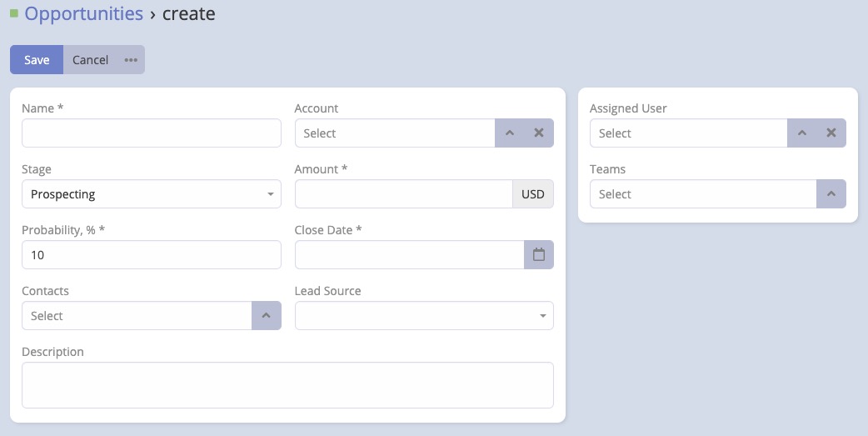
Task: Clear the Account field with X
Action: coord(539,133)
